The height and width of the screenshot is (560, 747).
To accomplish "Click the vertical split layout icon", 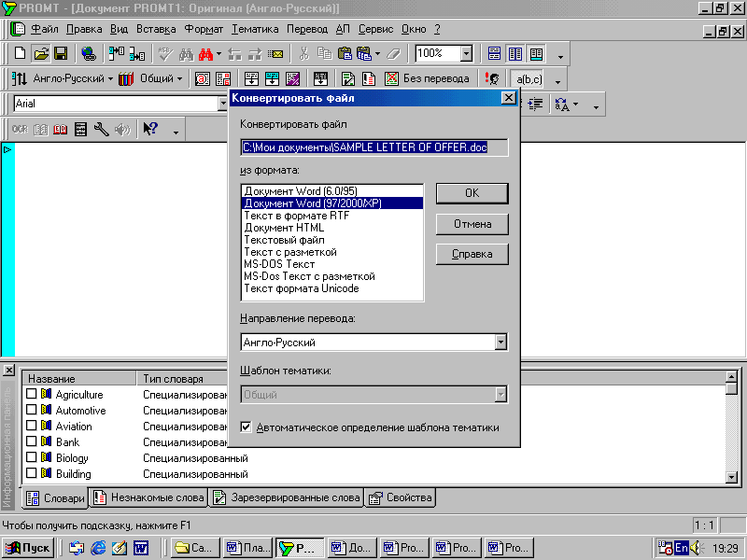I will (515, 53).
